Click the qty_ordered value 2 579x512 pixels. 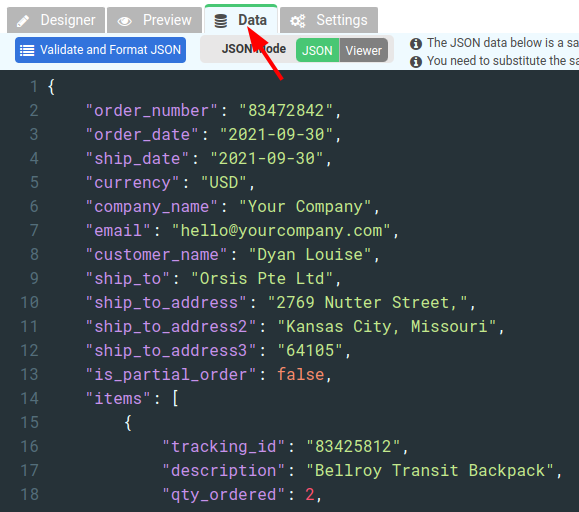tap(310, 494)
